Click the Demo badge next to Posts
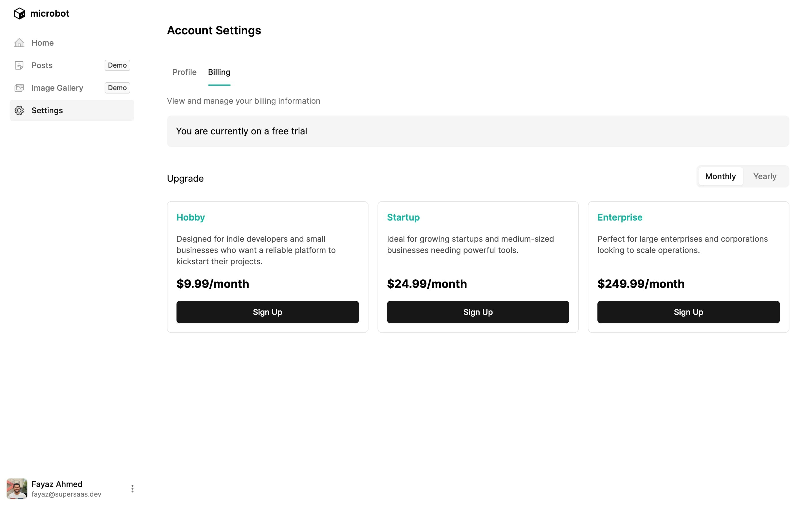This screenshot has height=507, width=812. click(117, 65)
